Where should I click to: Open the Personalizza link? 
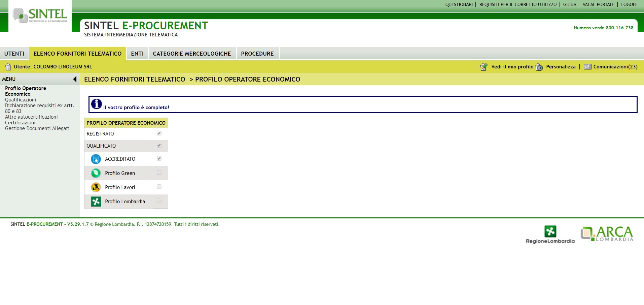click(561, 67)
